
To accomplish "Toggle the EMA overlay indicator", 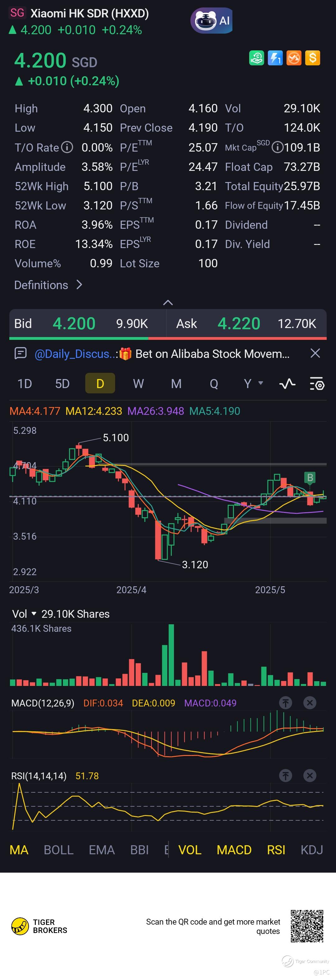I will click(102, 850).
